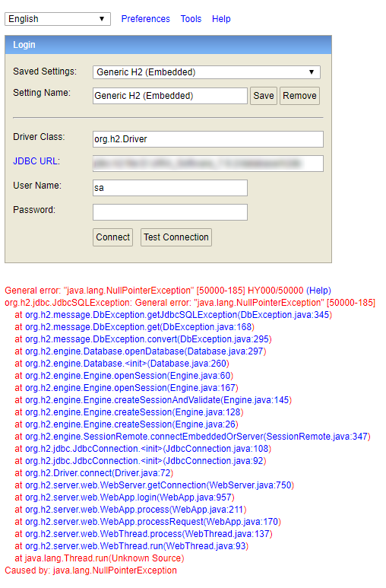Click the DbException.convert(DbException.java:295) line
The width and height of the screenshot is (386, 588).
[143, 339]
